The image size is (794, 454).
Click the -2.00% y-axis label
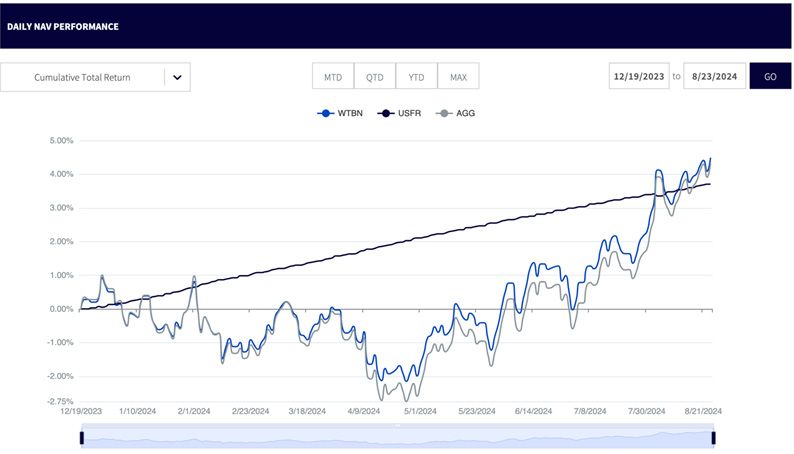click(60, 377)
